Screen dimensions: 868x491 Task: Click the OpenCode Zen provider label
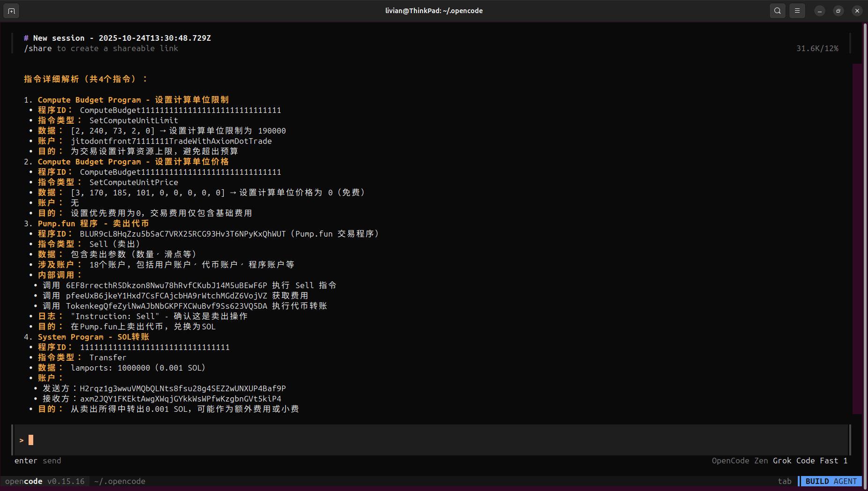click(740, 461)
